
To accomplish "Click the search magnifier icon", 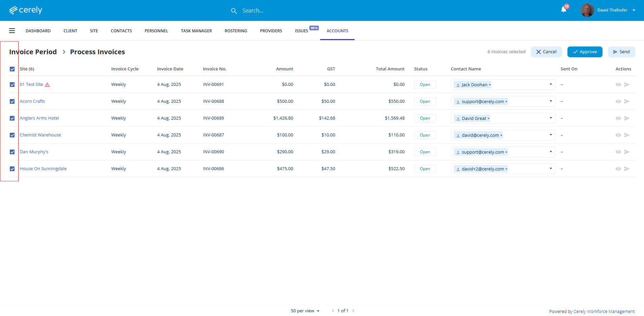I will 234,11.
